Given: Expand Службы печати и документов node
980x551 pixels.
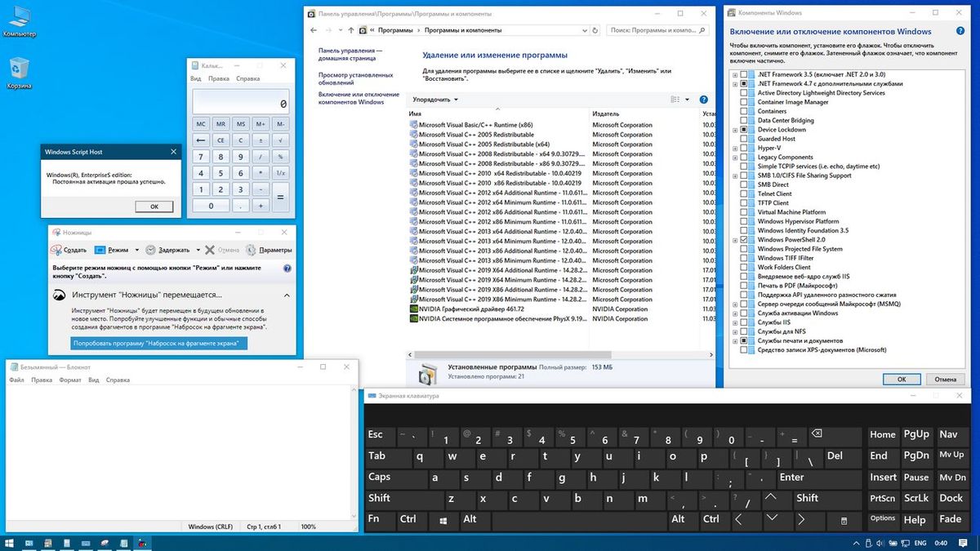Looking at the screenshot, I should tap(735, 340).
